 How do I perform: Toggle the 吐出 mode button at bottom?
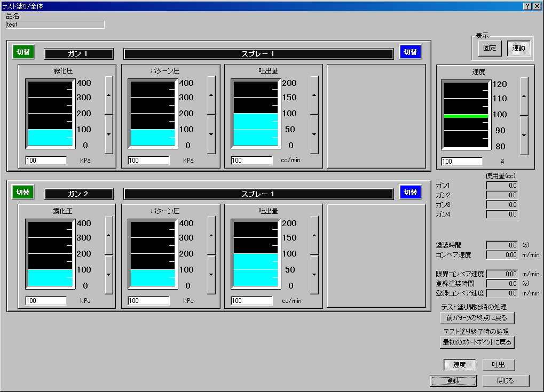tap(498, 365)
